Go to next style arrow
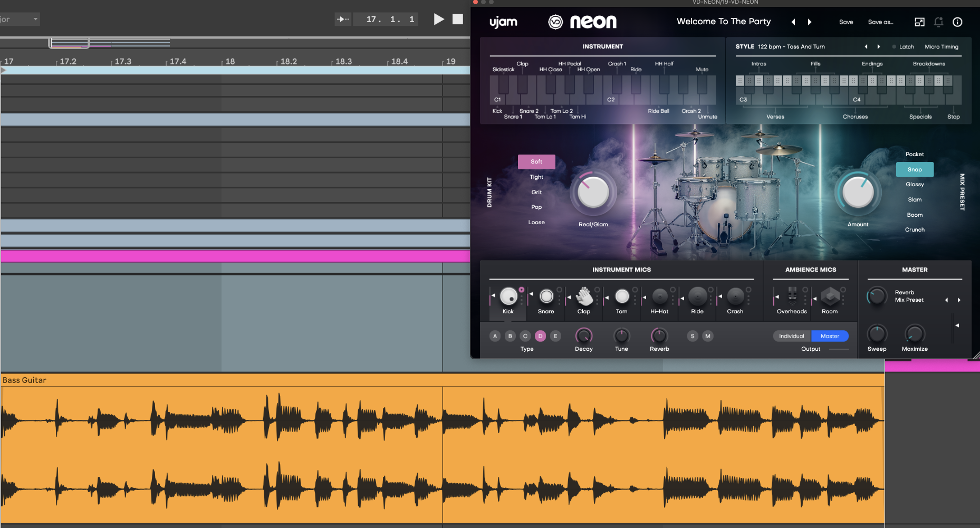Viewport: 980px width, 528px height. coord(879,47)
